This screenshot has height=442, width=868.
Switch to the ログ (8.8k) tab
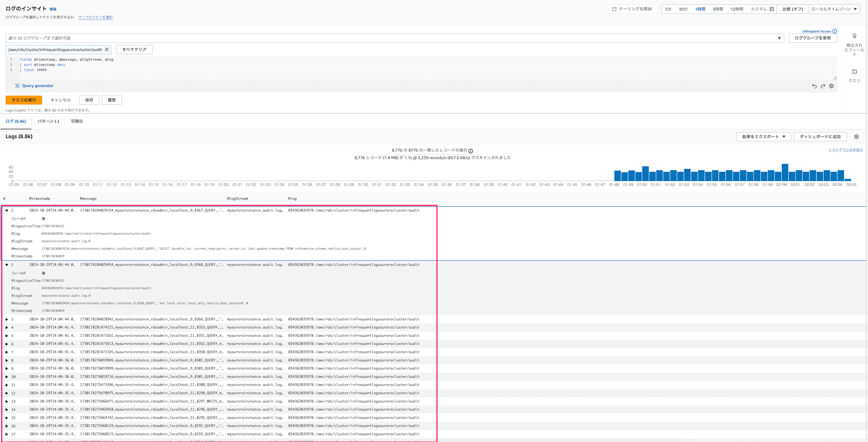pos(16,122)
